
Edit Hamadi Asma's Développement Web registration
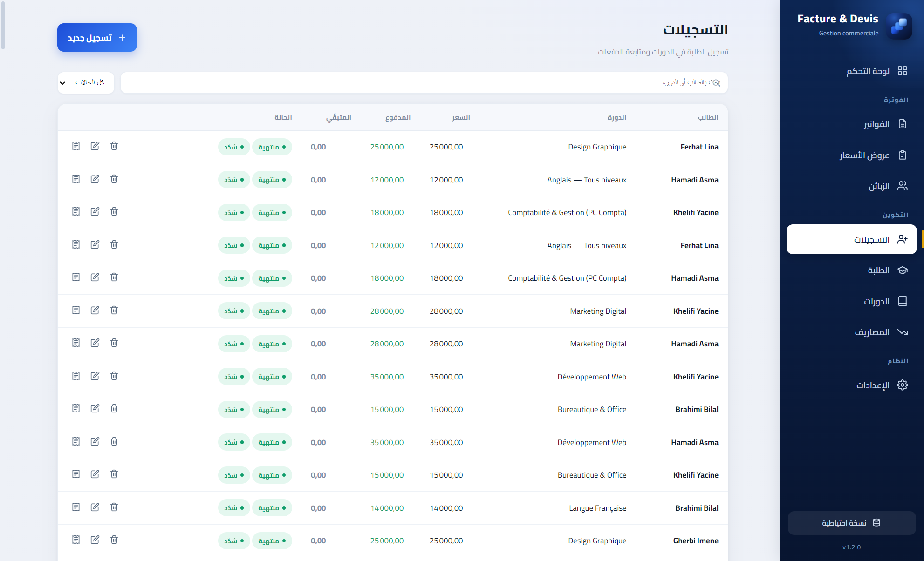(x=95, y=441)
